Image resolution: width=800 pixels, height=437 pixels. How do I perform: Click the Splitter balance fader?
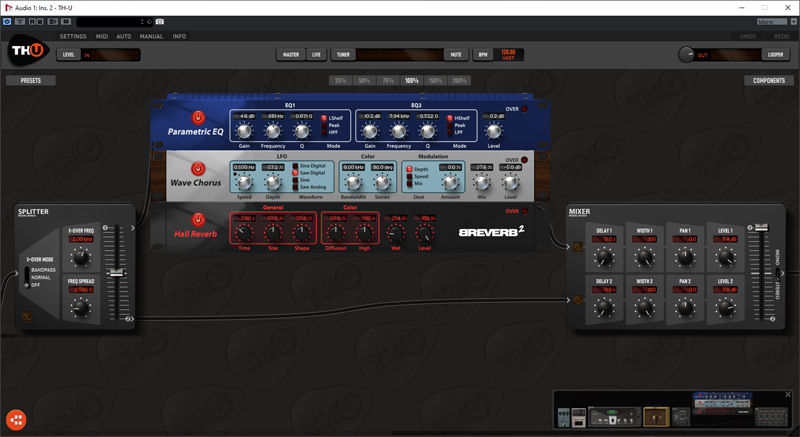point(117,272)
